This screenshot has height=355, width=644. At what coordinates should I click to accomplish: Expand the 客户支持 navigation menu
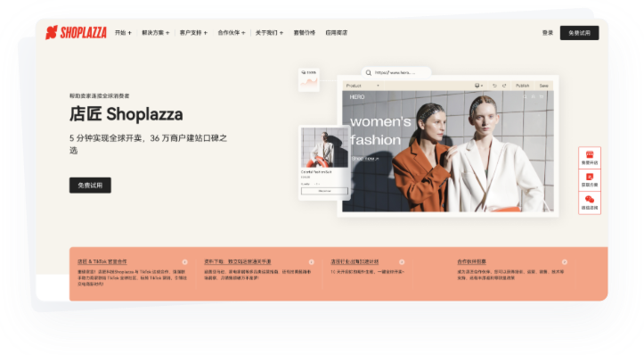pyautogui.click(x=193, y=32)
